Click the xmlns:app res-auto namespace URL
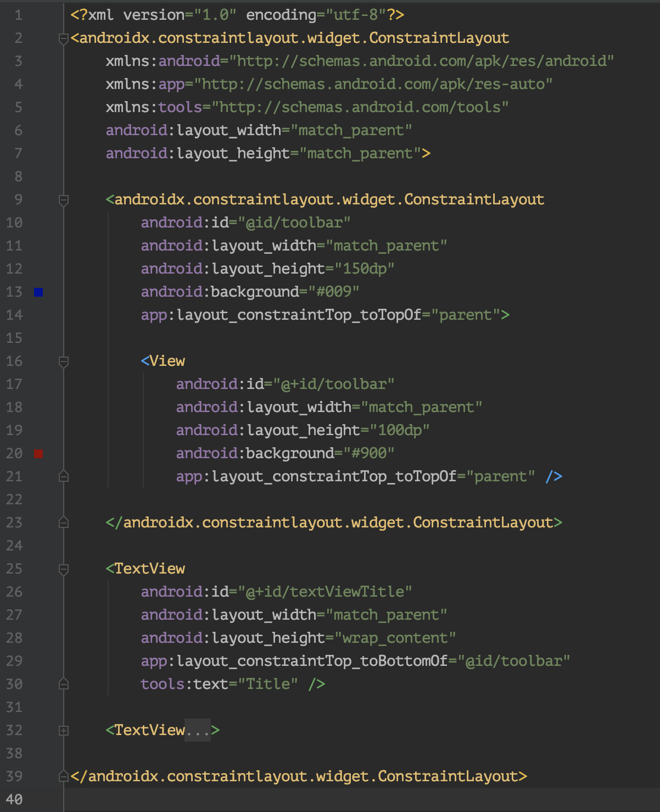Viewport: 660px width, 812px height. click(x=373, y=84)
